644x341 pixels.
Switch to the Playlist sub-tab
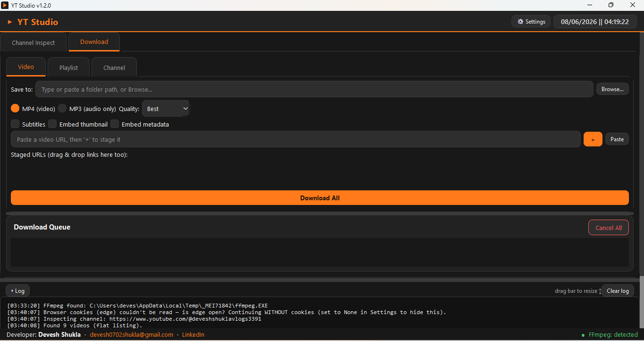[x=68, y=68]
